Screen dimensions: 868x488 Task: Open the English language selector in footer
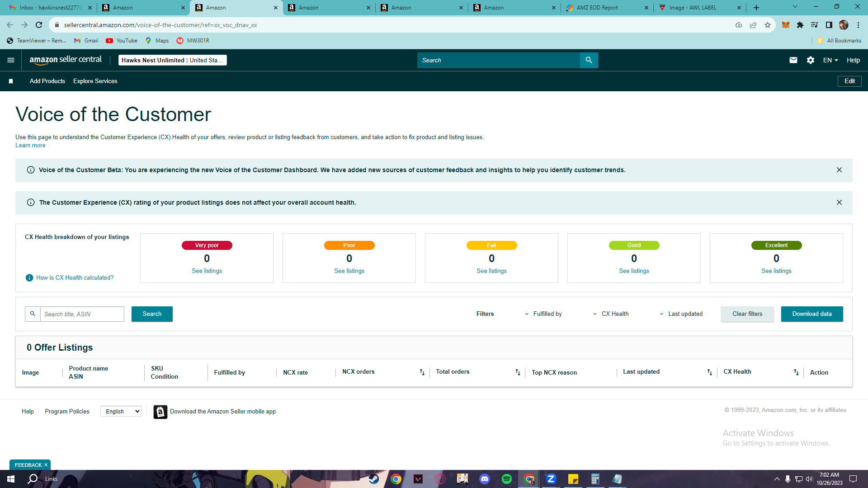point(121,412)
